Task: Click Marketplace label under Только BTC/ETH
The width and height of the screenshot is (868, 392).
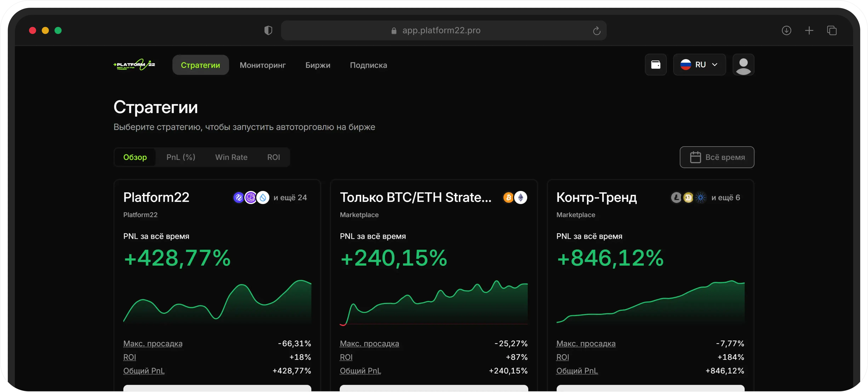Action: coord(359,215)
